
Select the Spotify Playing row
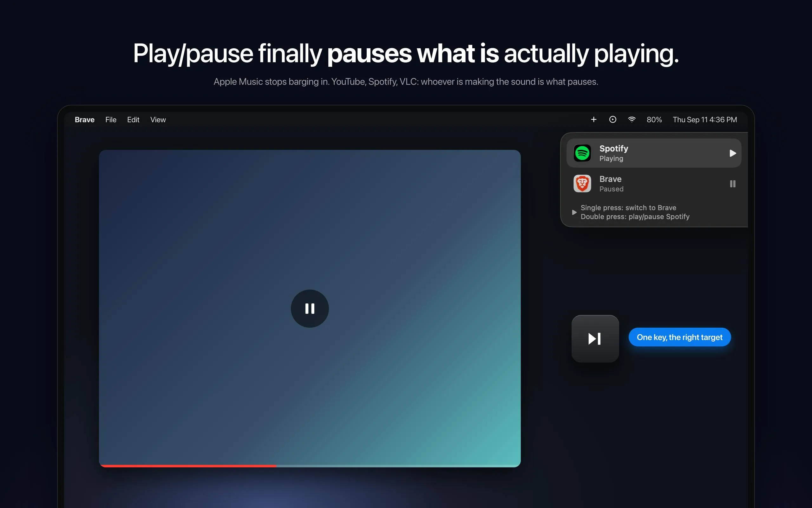[x=654, y=153]
